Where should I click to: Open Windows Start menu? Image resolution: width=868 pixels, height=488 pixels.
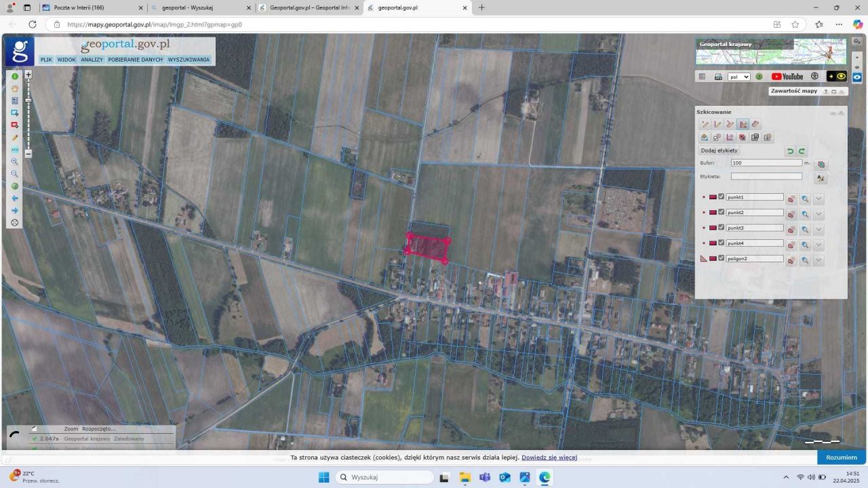[x=324, y=477]
